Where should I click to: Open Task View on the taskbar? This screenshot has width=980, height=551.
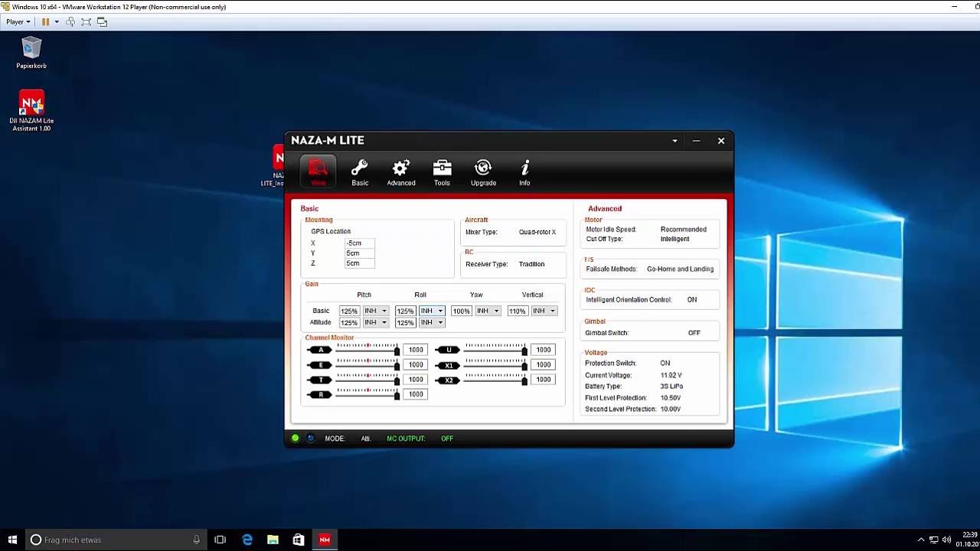click(220, 540)
